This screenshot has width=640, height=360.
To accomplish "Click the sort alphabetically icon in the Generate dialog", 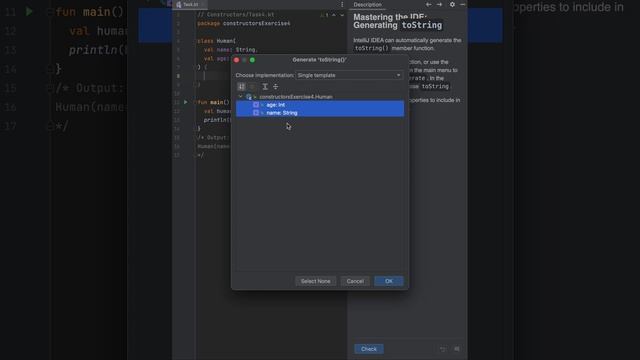I will (242, 87).
